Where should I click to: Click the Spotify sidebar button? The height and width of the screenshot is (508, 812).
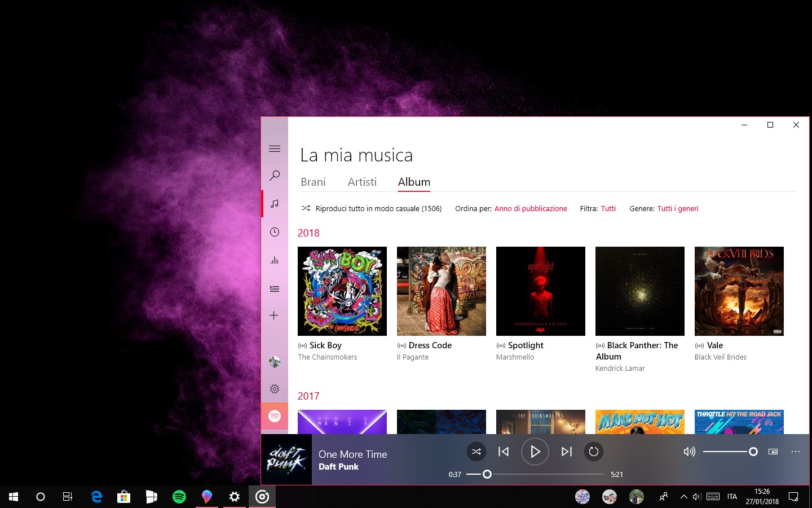tap(275, 416)
